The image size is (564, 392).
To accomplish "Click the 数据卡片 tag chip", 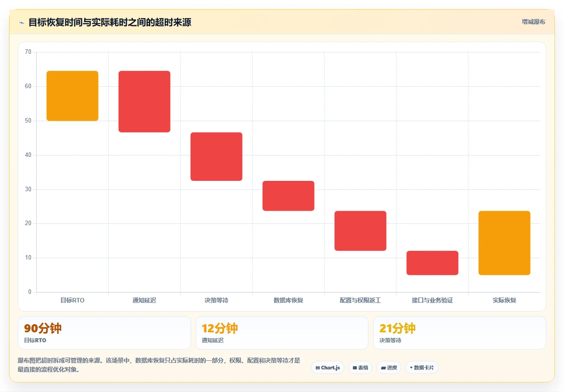I will point(421,368).
